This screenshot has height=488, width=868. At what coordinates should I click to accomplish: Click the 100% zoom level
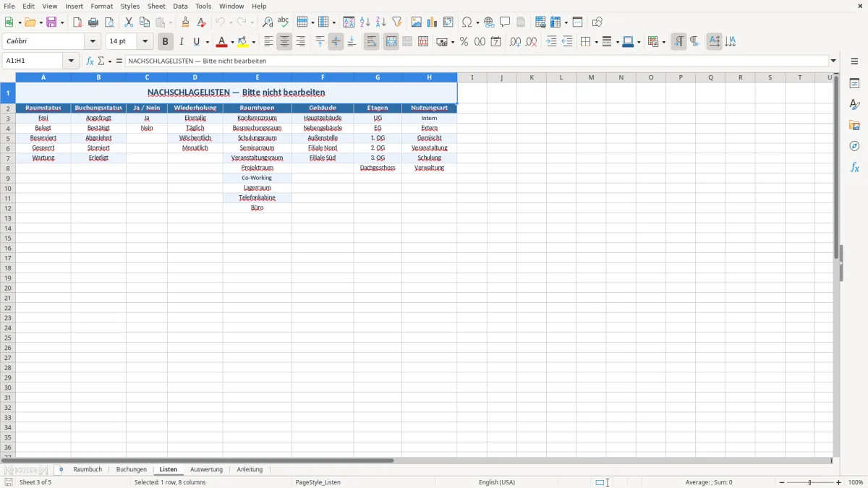[856, 482]
